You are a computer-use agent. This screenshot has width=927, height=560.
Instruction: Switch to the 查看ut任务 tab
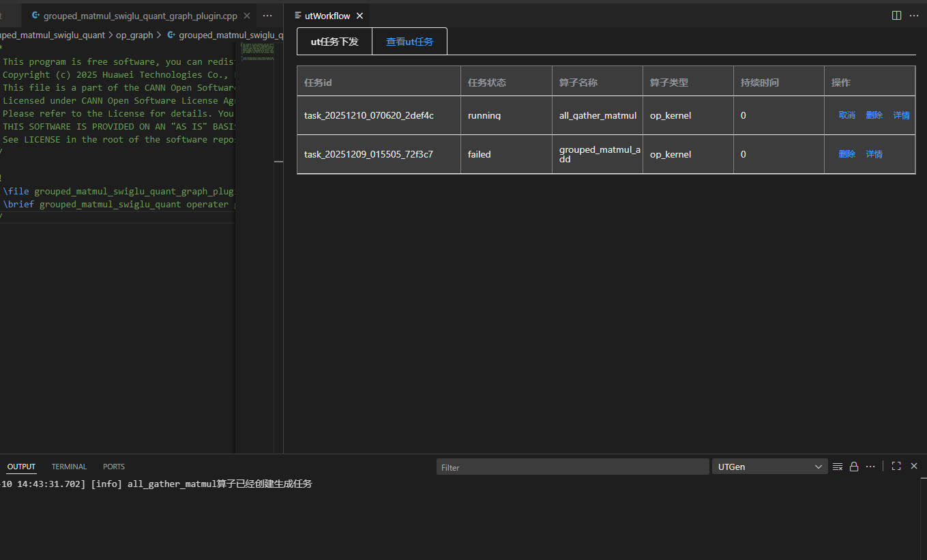(x=409, y=42)
